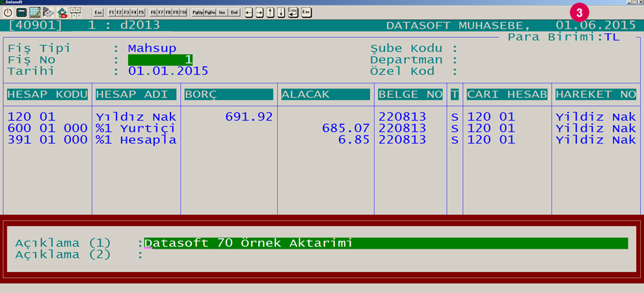Image resolution: width=644 pixels, height=293 pixels.
Task: Click the BORÇ column header
Action: tap(229, 94)
